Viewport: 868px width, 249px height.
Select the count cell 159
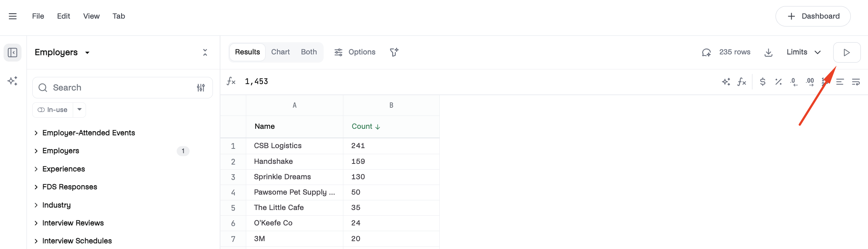(391, 161)
